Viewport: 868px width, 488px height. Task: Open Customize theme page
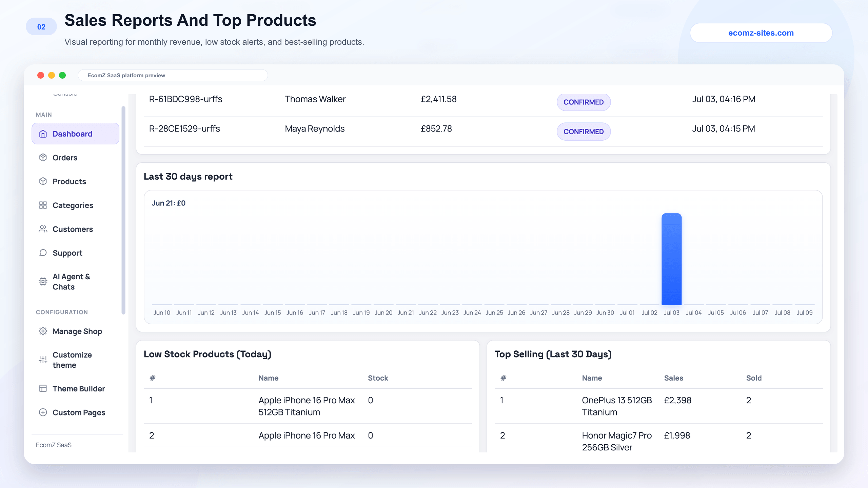tap(75, 360)
